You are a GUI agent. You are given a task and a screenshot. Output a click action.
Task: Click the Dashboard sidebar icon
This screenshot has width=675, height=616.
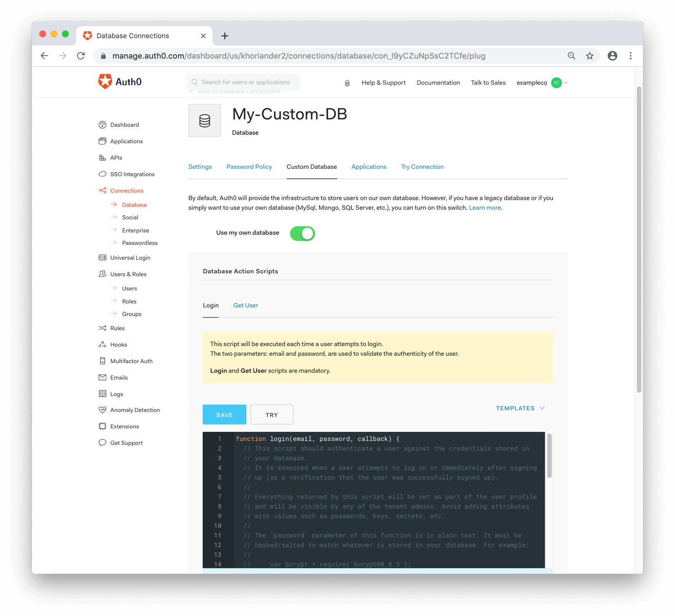(103, 125)
